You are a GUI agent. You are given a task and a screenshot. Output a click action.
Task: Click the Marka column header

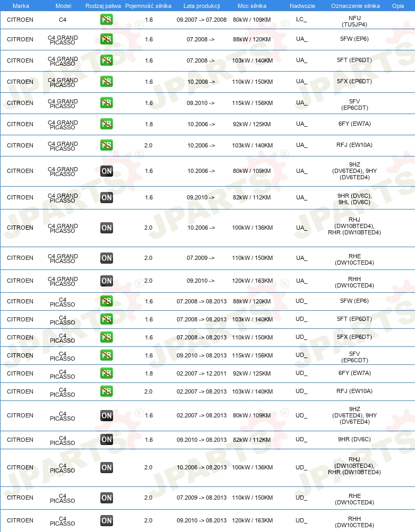(21, 6)
